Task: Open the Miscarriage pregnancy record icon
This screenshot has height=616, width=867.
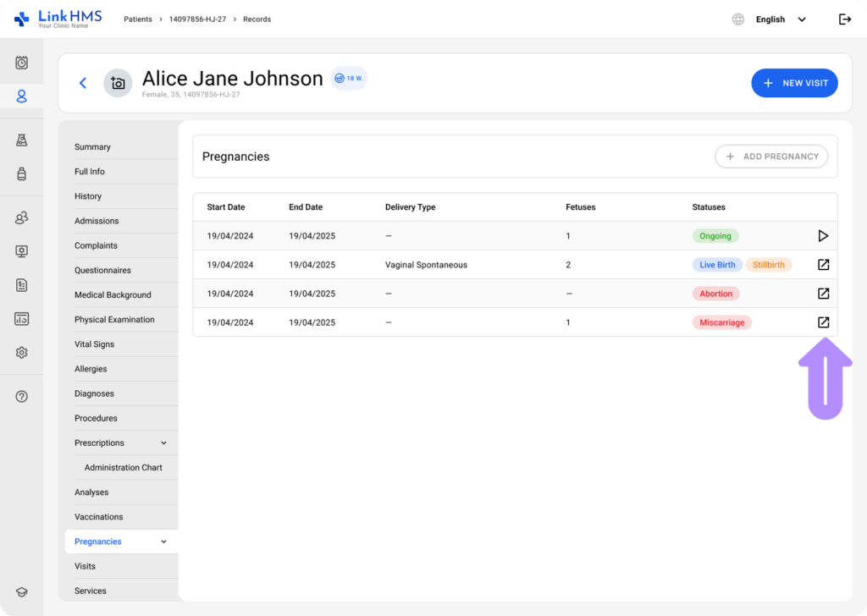Action: tap(823, 322)
